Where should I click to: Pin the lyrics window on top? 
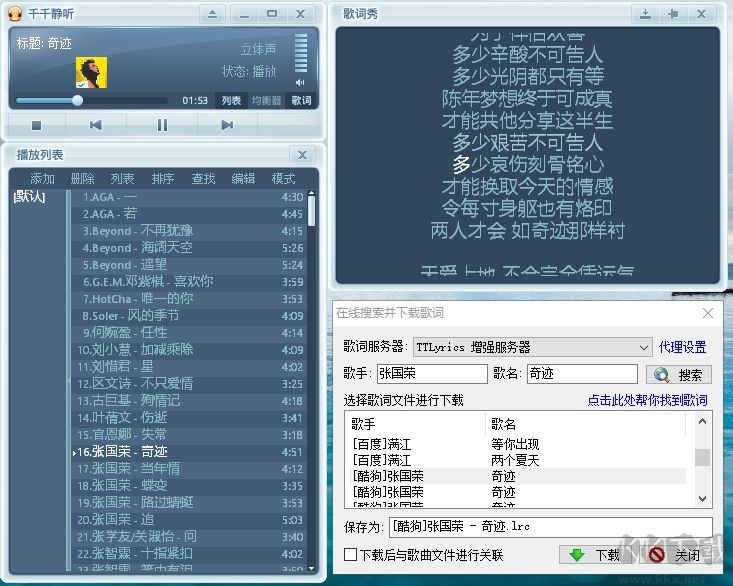(673, 14)
